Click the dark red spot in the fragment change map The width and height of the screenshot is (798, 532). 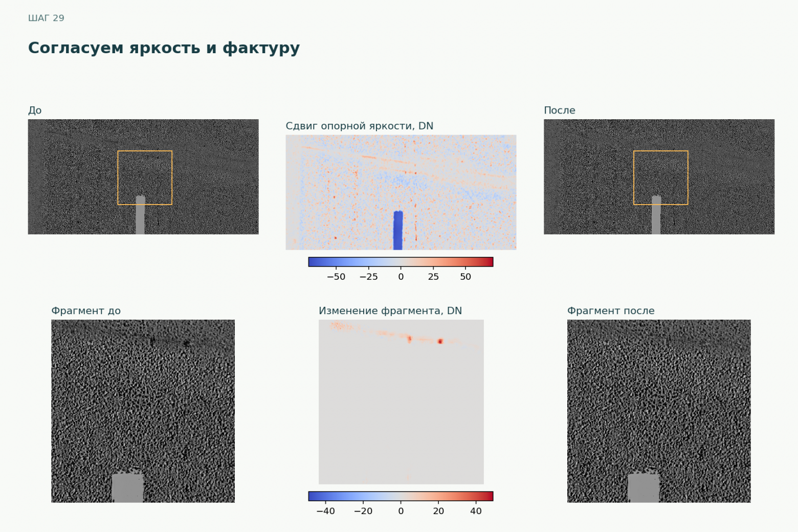[x=440, y=341]
